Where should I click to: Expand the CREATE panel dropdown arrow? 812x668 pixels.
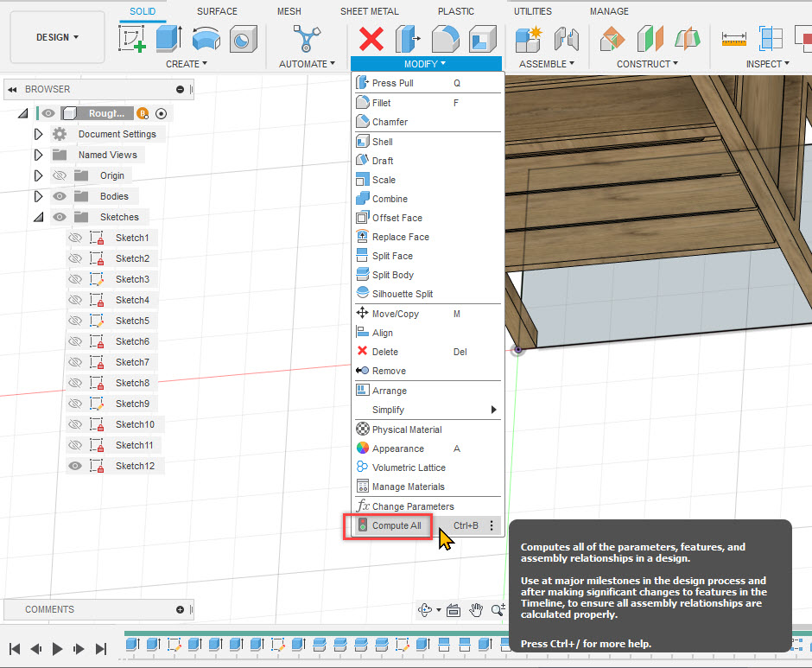point(206,63)
